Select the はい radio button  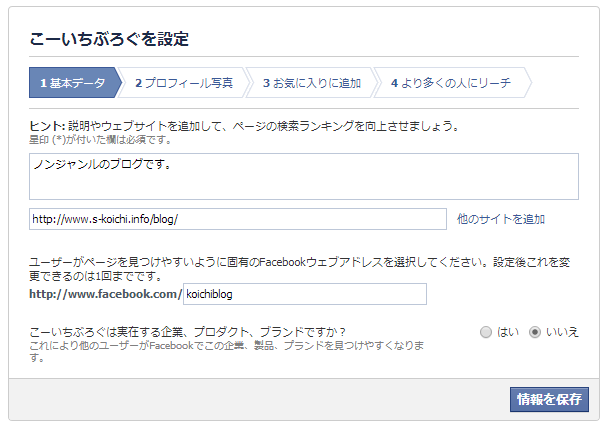486,332
